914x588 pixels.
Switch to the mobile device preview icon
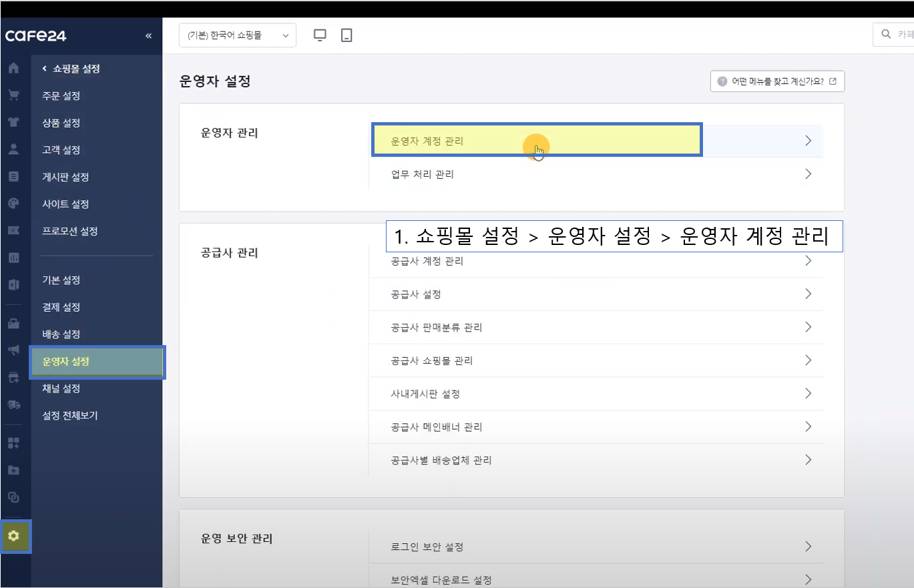click(x=346, y=36)
